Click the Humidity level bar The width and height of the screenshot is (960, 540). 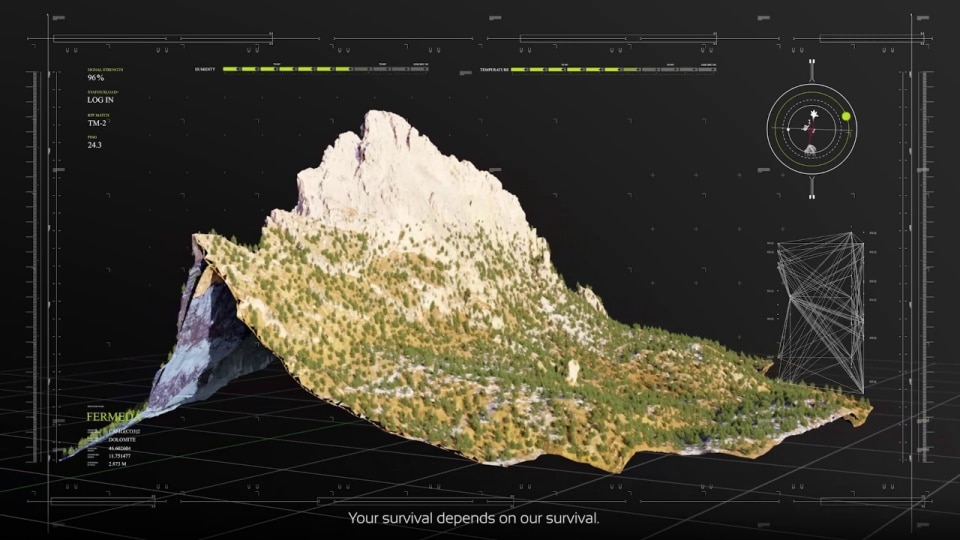click(324, 70)
